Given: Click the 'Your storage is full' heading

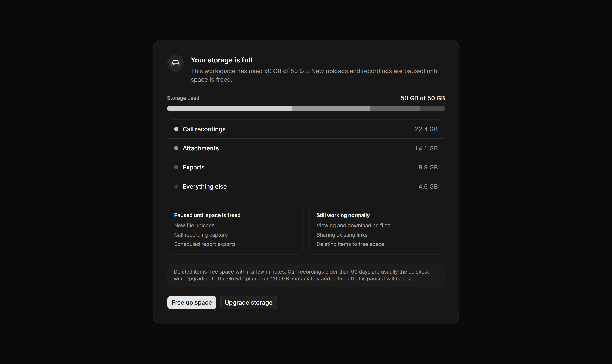Looking at the screenshot, I should pyautogui.click(x=221, y=60).
